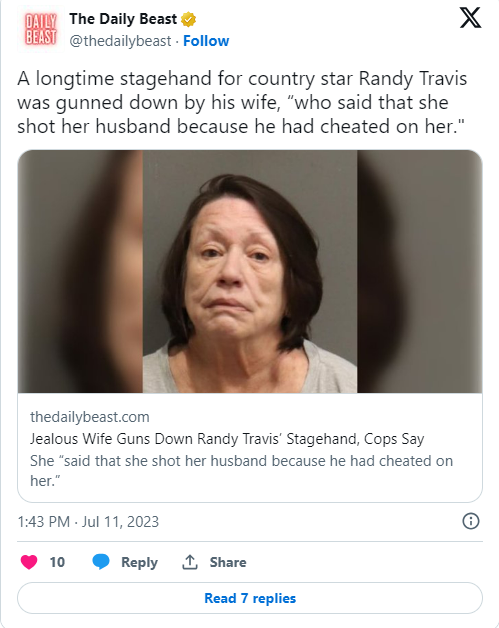The width and height of the screenshot is (499, 628).
Task: Click the like count 10
Action: coord(57,562)
